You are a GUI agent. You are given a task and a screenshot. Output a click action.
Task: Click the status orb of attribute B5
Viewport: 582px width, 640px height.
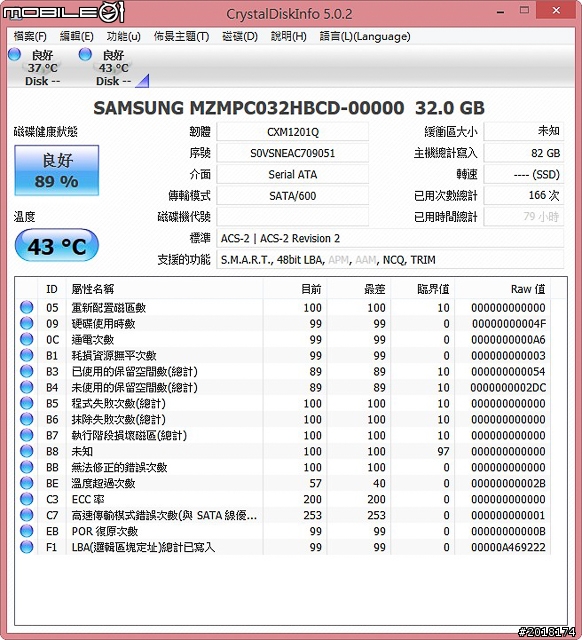click(27, 403)
